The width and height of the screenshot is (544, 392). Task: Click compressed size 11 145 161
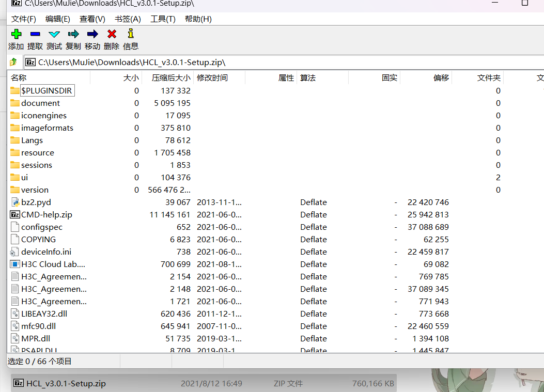click(170, 215)
